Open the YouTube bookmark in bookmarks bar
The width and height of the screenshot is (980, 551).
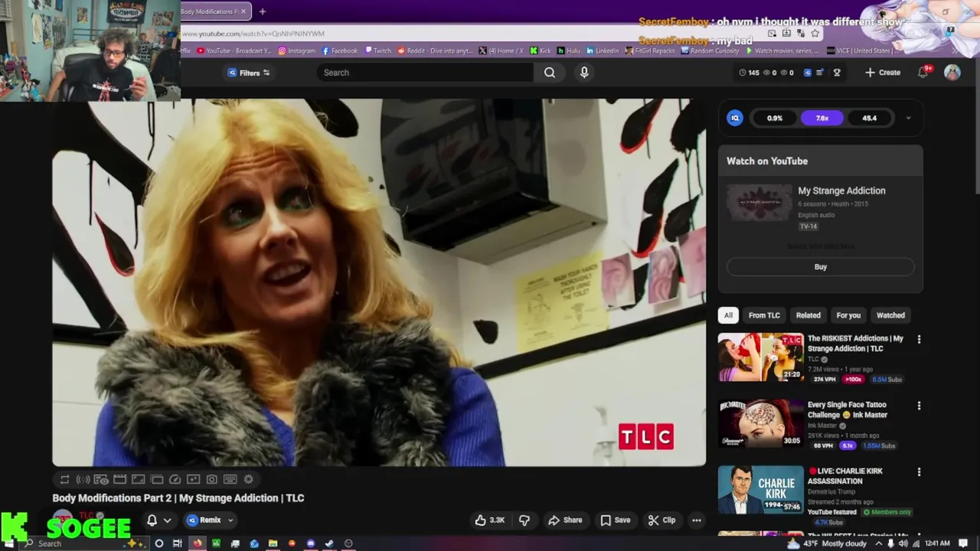tap(234, 51)
